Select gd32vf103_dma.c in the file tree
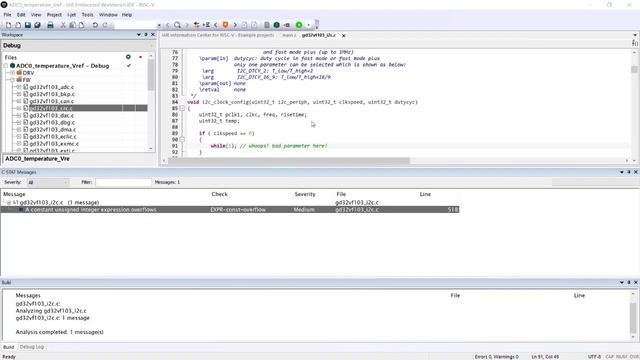Screen dimensions: 640x360 coord(53,129)
